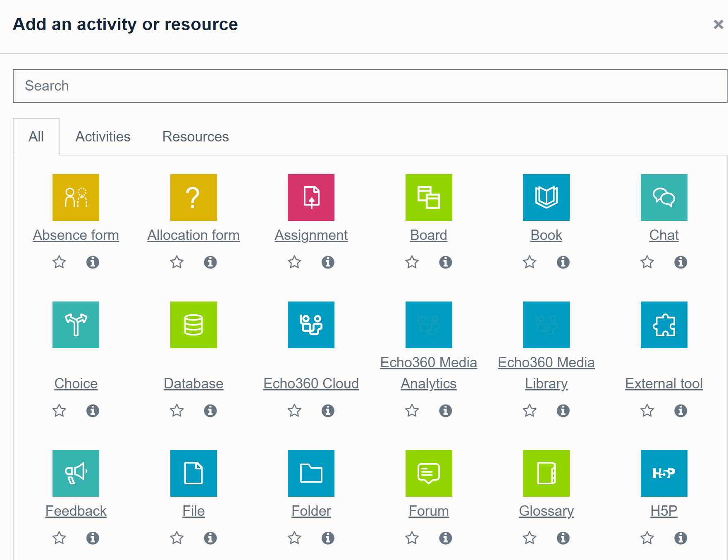Viewport: 728px width, 560px height.
Task: Click the Absence form activity icon
Action: coord(76,197)
